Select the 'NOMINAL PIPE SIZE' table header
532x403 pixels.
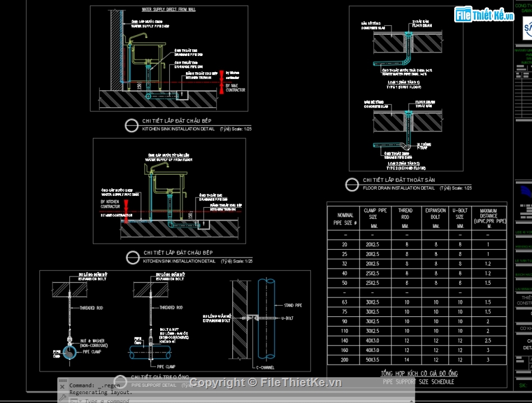click(345, 219)
